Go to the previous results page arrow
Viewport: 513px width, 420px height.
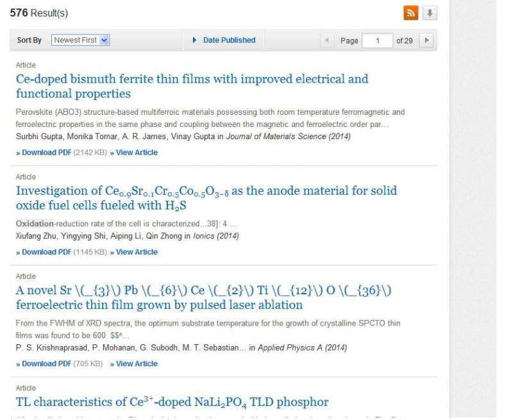tap(326, 40)
